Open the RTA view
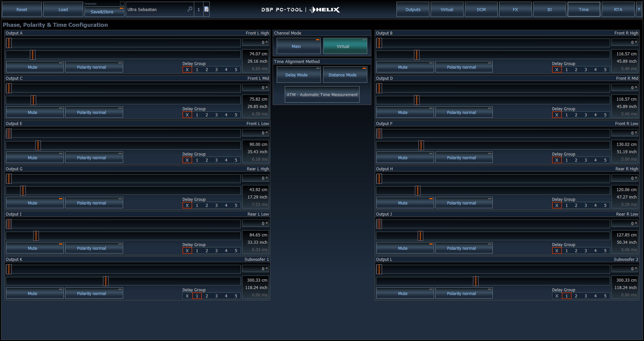 pos(618,9)
